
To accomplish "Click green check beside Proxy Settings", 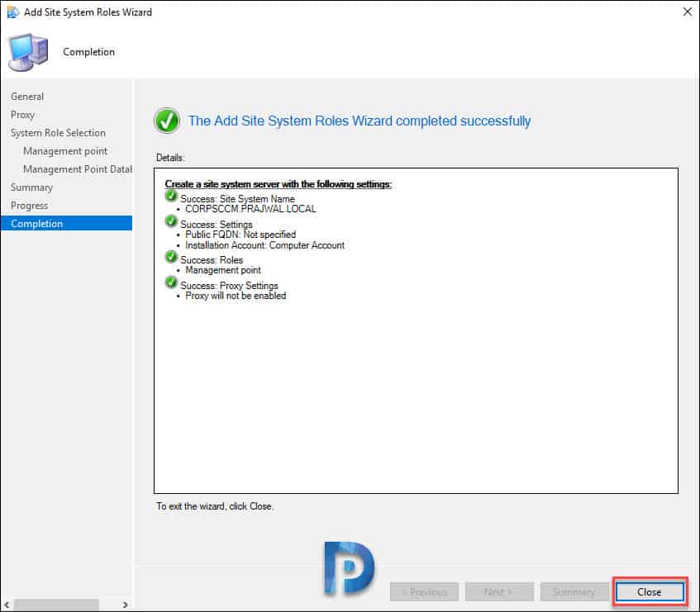I will coord(171,282).
